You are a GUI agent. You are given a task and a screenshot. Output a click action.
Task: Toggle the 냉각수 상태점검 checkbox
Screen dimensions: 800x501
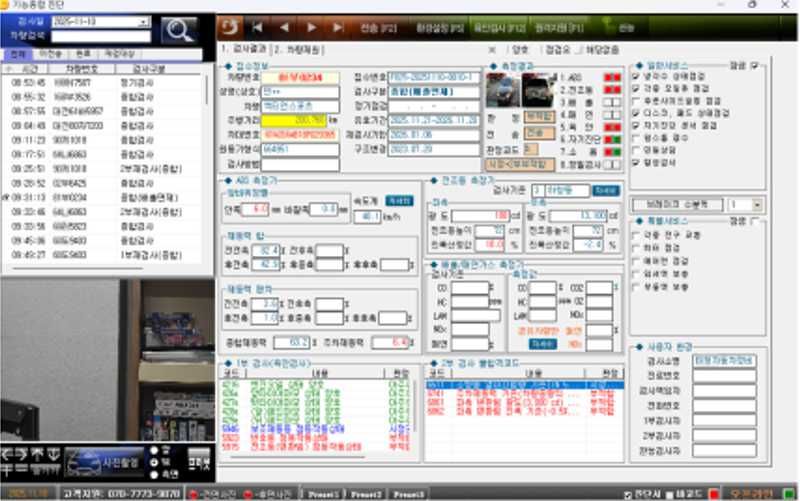638,77
